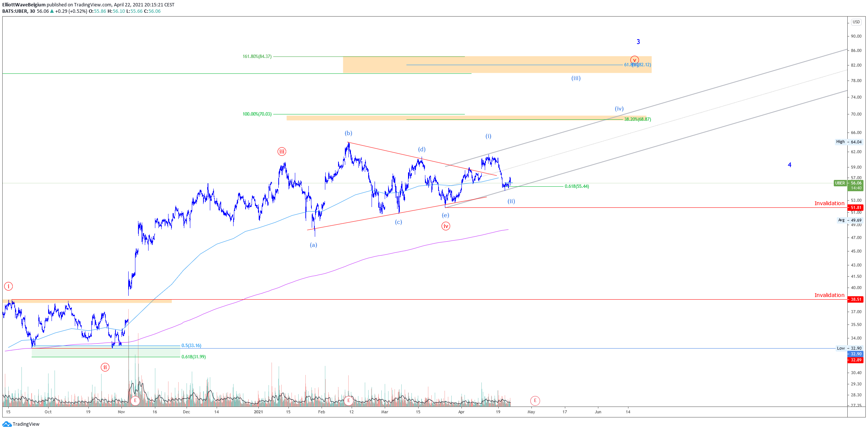Click the 0.618(55.44) retracement label

577,186
